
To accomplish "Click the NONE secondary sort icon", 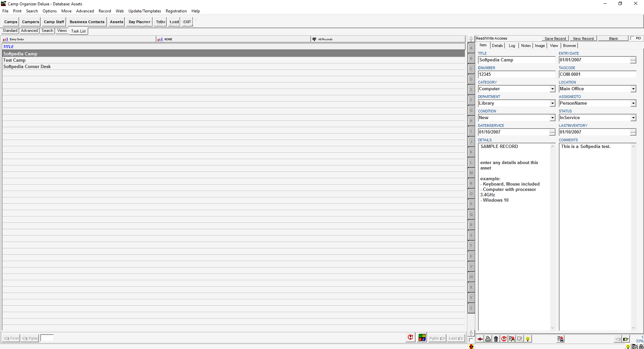I will click(160, 39).
